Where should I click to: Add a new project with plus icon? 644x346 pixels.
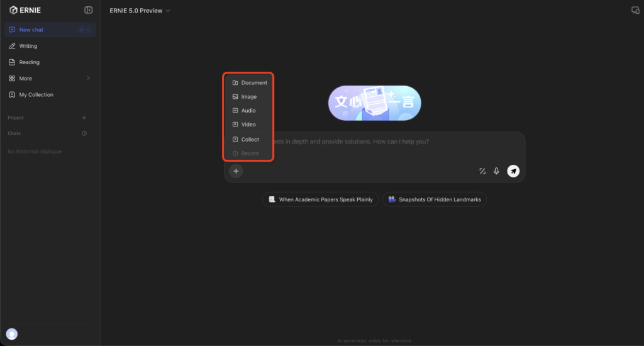click(x=84, y=118)
